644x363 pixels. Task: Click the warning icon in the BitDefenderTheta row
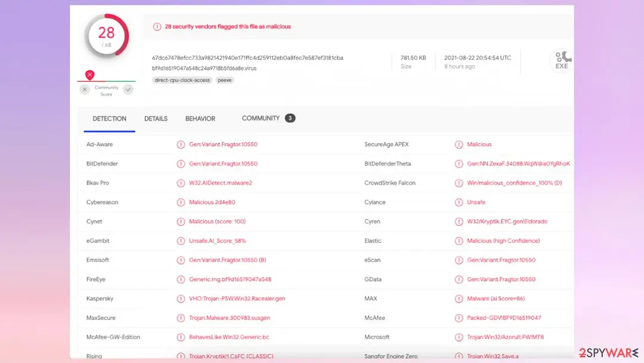click(459, 164)
